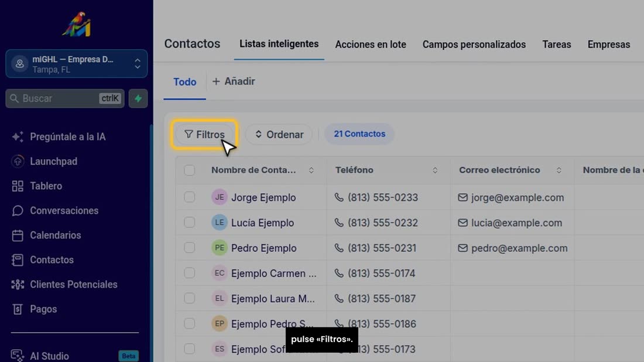Check the Pedro Ejemplo row checkbox
This screenshot has height=362, width=644.
coord(189,248)
